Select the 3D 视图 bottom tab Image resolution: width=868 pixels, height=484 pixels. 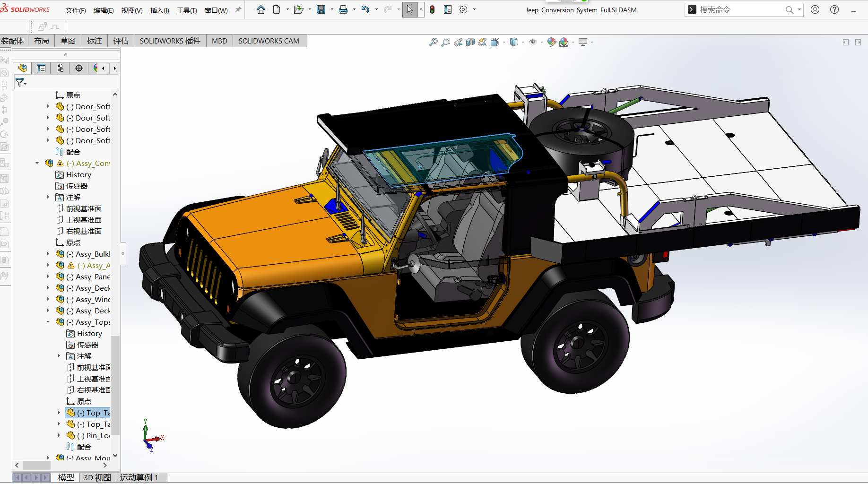97,477
